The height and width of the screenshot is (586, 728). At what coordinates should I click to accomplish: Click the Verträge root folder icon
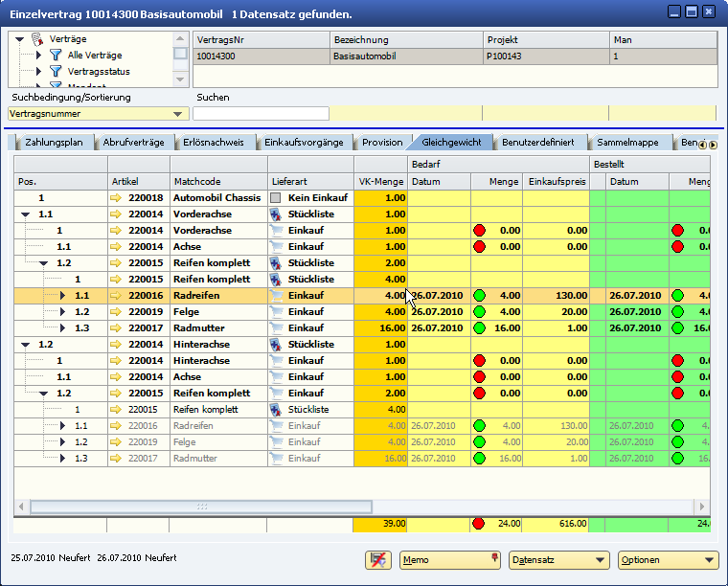37,39
